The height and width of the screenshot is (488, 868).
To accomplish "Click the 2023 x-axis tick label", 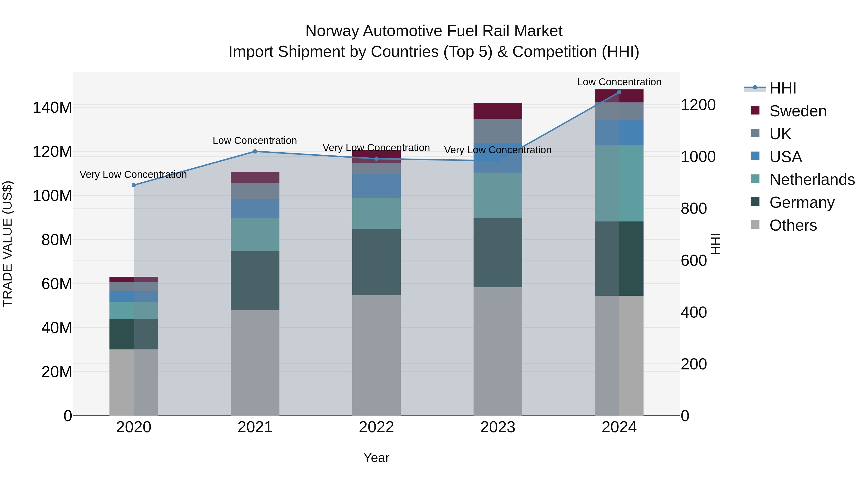I will point(498,427).
